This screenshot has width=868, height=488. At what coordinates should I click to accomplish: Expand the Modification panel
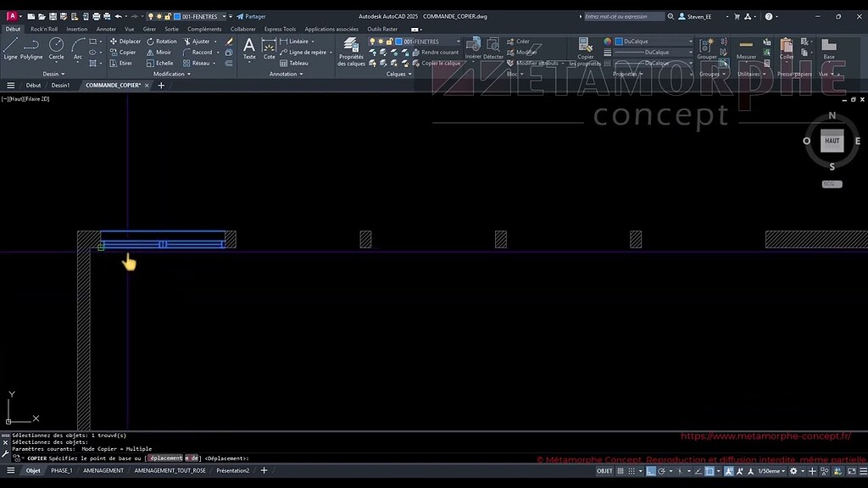click(x=188, y=74)
